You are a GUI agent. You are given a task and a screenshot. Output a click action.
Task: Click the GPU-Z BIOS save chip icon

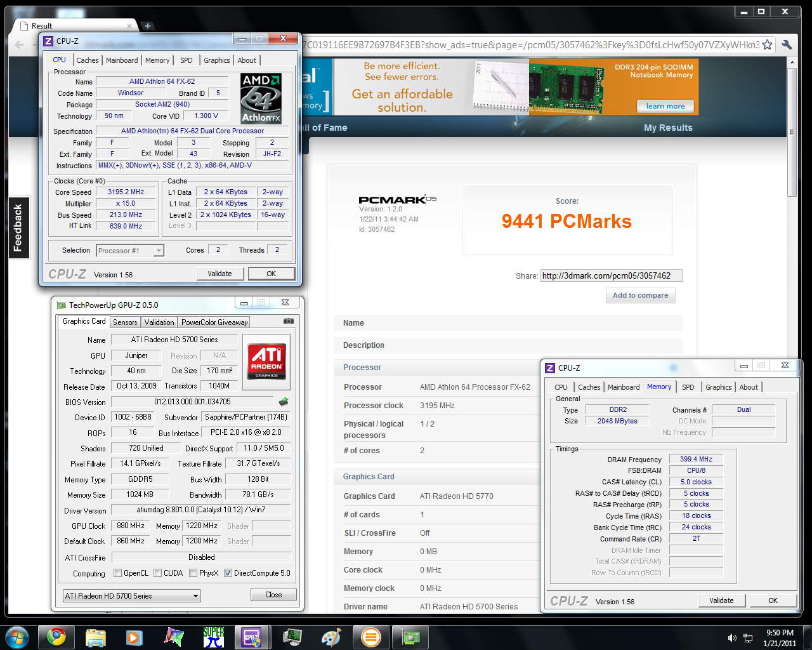click(284, 401)
